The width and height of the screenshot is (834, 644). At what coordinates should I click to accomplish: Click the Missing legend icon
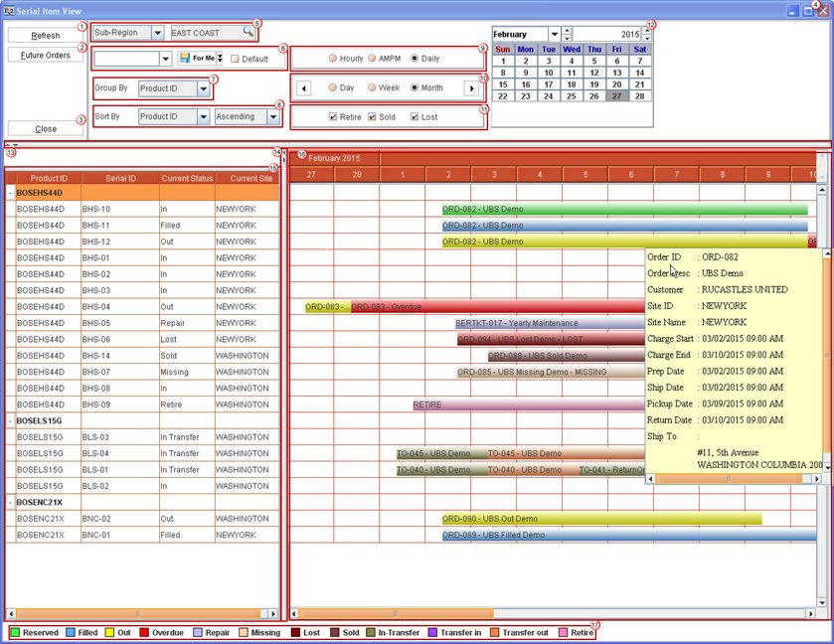coord(244,632)
